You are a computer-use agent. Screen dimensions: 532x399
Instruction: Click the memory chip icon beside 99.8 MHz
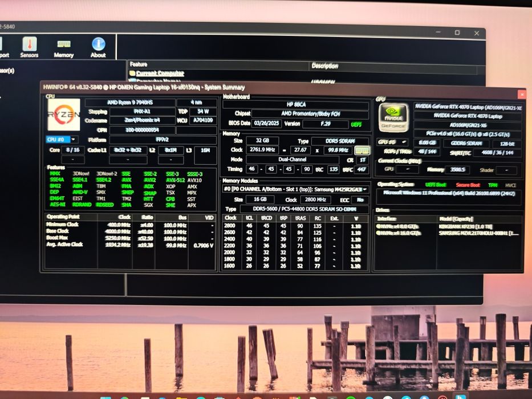[362, 150]
